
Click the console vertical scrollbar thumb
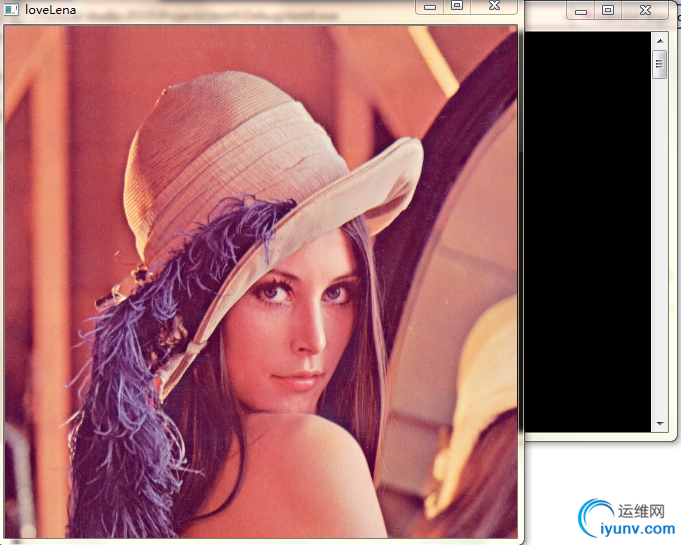tap(660, 65)
